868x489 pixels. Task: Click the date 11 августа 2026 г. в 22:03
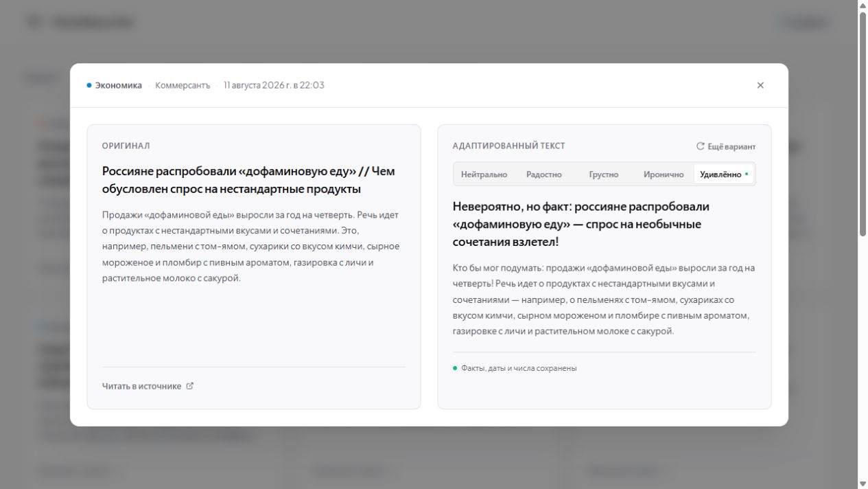274,85
